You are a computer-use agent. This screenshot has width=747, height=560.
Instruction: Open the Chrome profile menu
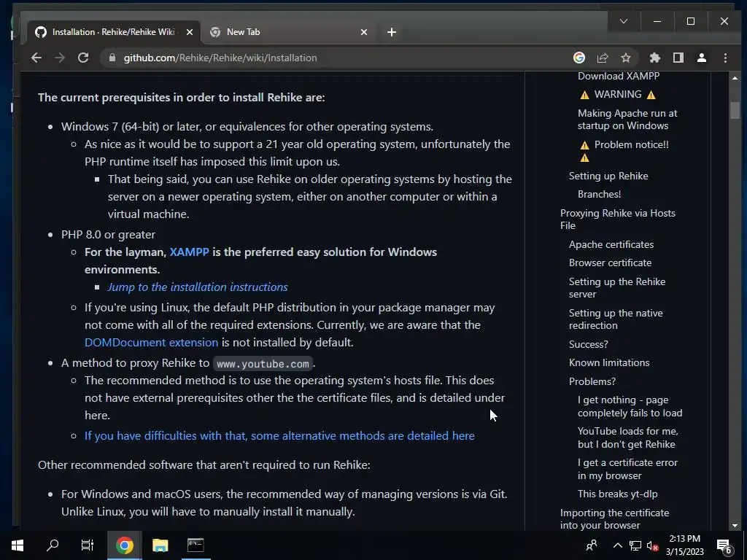pos(702,58)
